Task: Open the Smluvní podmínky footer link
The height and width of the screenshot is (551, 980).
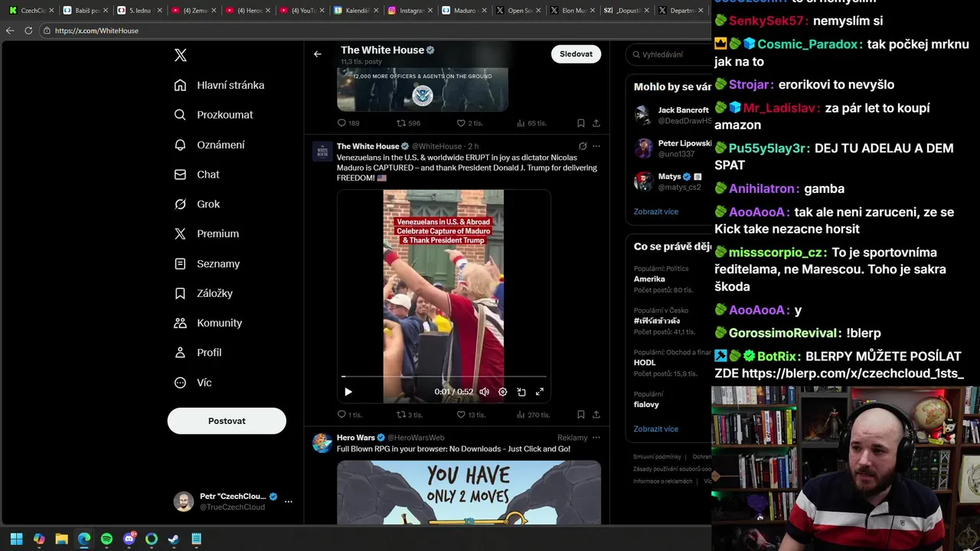Action: [x=657, y=457]
